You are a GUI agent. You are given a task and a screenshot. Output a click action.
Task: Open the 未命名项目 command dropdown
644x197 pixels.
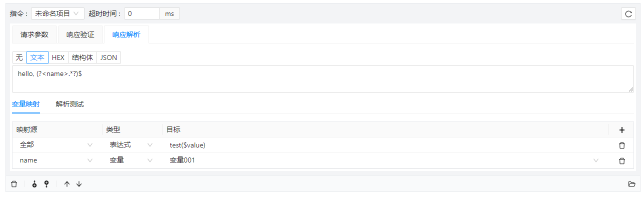point(57,13)
